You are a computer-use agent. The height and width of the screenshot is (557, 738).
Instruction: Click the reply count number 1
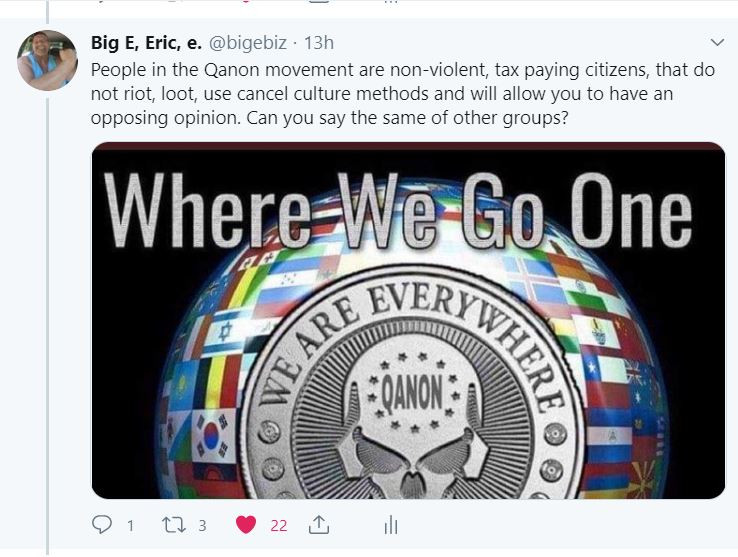[131, 525]
